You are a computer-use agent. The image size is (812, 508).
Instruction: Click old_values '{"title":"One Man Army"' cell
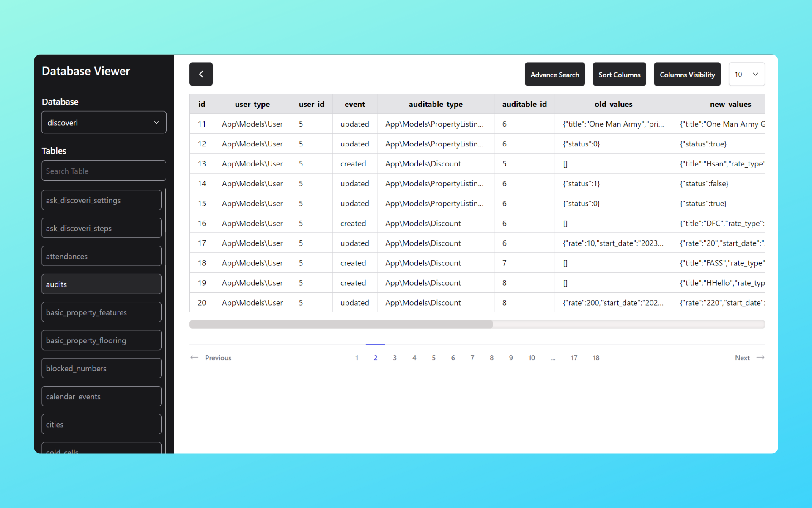click(613, 124)
